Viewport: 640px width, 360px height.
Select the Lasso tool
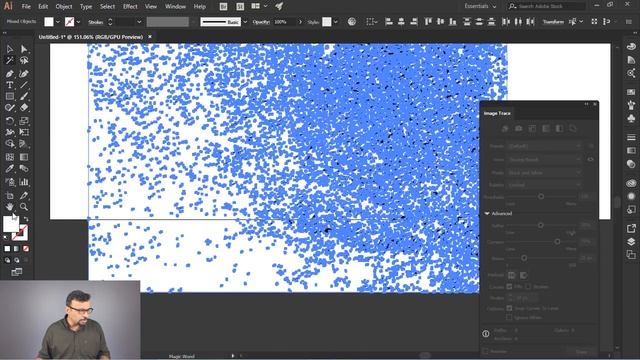[x=24, y=61]
